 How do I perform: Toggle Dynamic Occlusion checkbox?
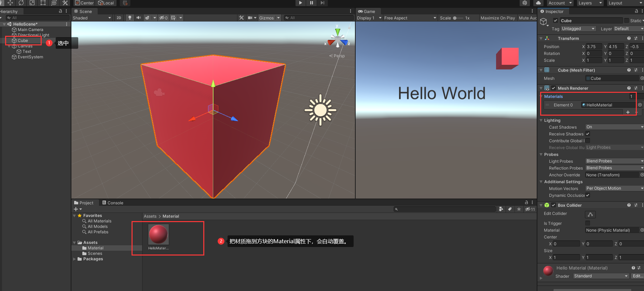coord(588,195)
